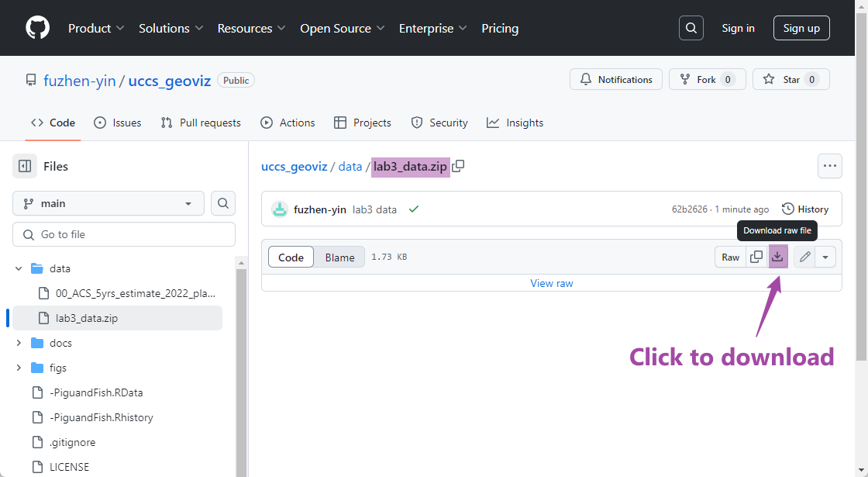Image resolution: width=868 pixels, height=477 pixels.
Task: Download raw file icon
Action: coord(778,257)
